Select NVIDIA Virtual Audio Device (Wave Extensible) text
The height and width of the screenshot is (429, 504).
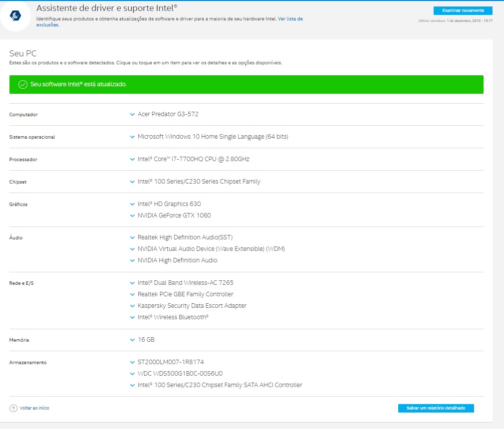pos(211,249)
